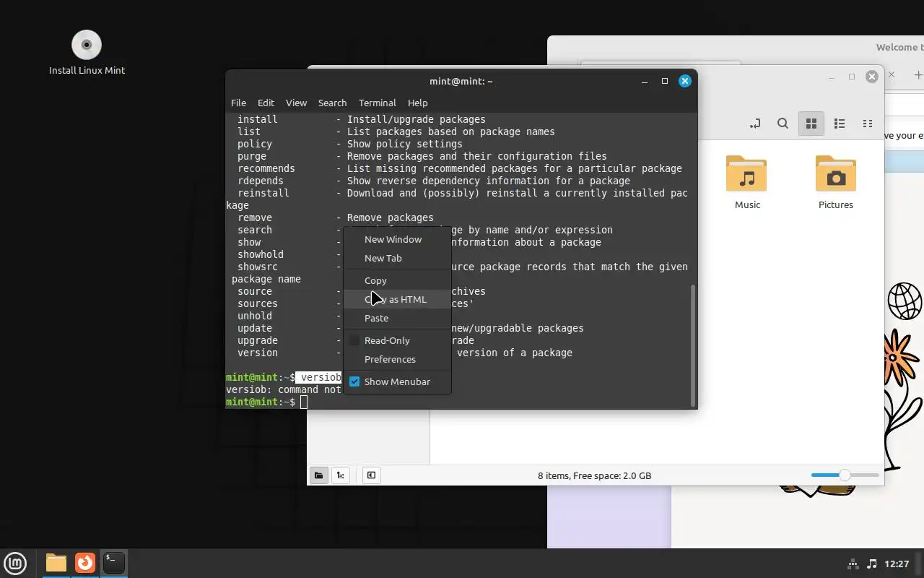Choose New Tab from context menu
924x578 pixels.
click(x=397, y=258)
